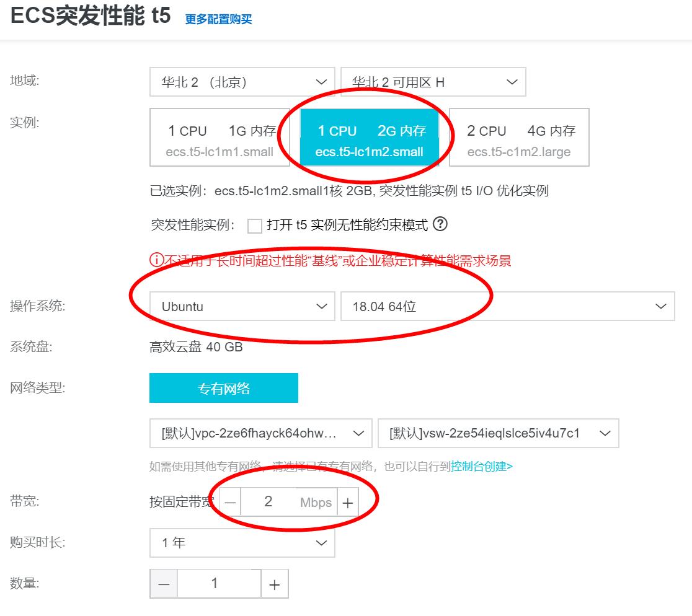The height and width of the screenshot is (616, 692).
Task: Open the 购买时长 dropdown showing 1 年
Action: [x=242, y=542]
